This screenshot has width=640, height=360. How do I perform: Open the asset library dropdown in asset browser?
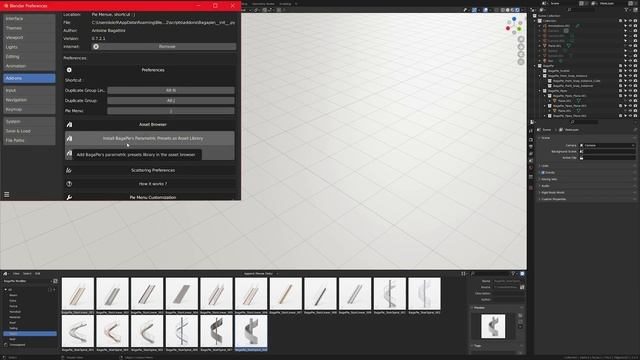coord(27,281)
